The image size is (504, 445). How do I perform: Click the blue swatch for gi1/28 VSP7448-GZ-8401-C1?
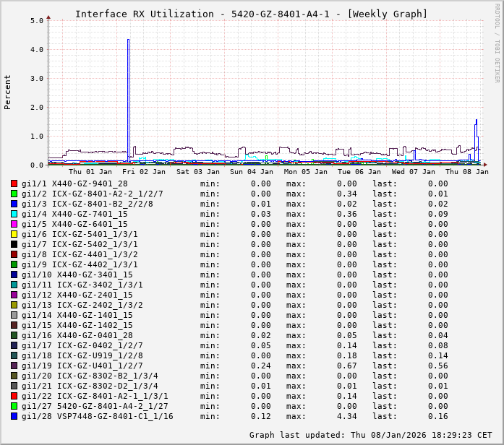[x=14, y=416]
